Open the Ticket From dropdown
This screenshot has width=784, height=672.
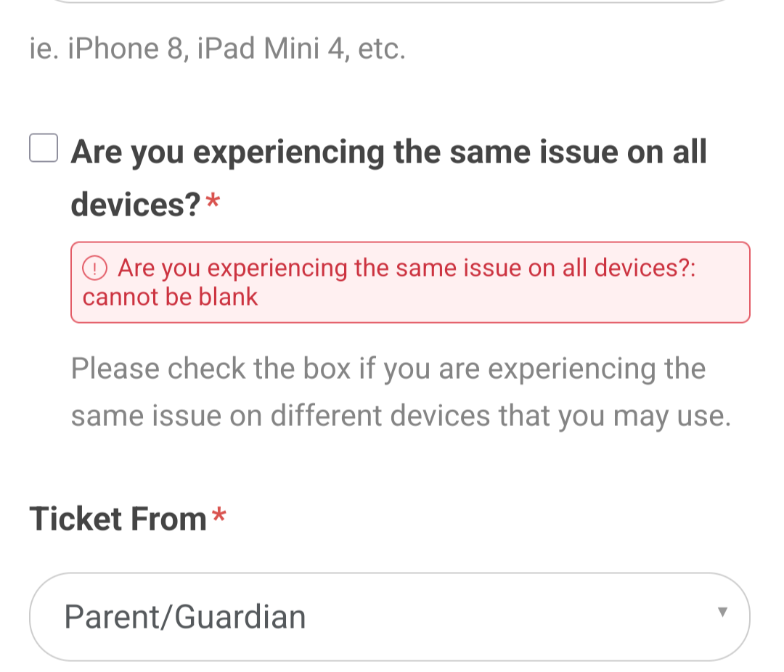(x=389, y=617)
